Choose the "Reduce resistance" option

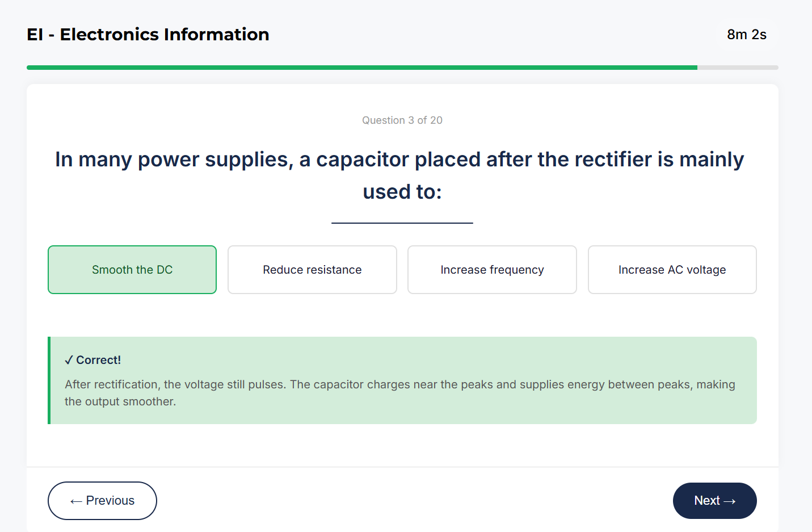(312, 270)
